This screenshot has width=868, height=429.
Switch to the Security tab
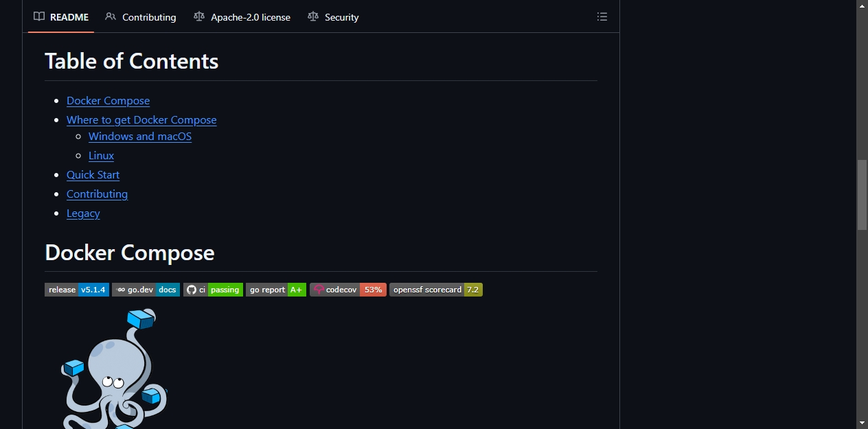tap(333, 17)
